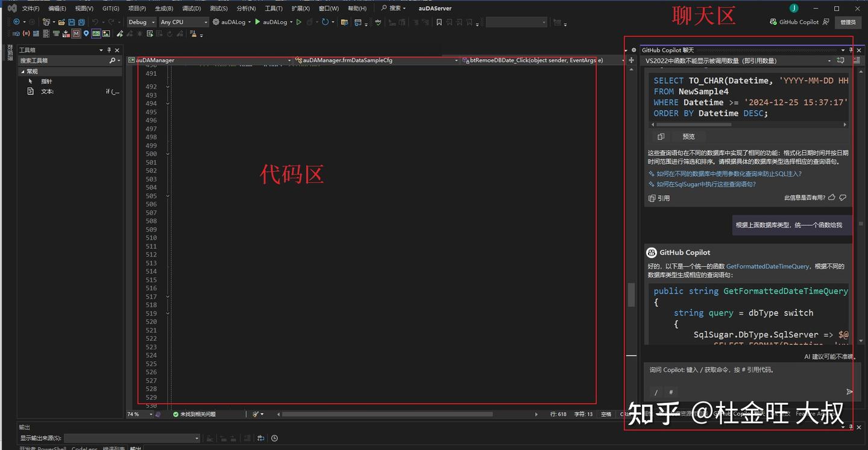Start debugging with green auDALog play button
The width and height of the screenshot is (868, 450).
257,22
